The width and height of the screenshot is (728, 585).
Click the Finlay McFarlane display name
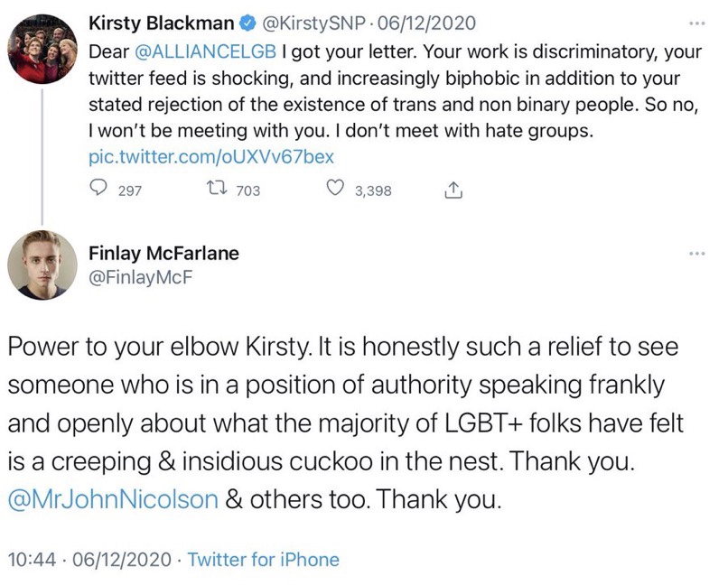pos(164,253)
